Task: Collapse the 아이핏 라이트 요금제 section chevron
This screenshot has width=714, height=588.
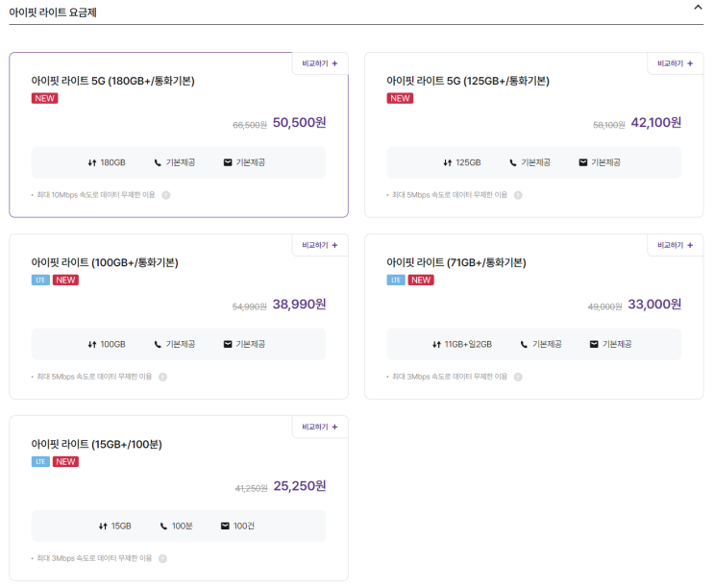Action: (x=698, y=7)
